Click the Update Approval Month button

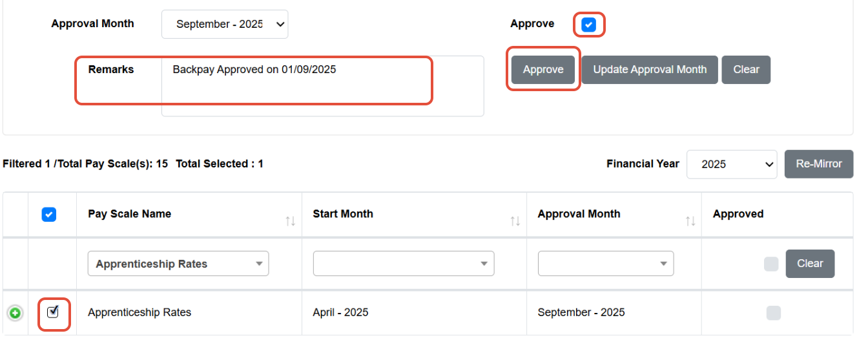pos(650,70)
